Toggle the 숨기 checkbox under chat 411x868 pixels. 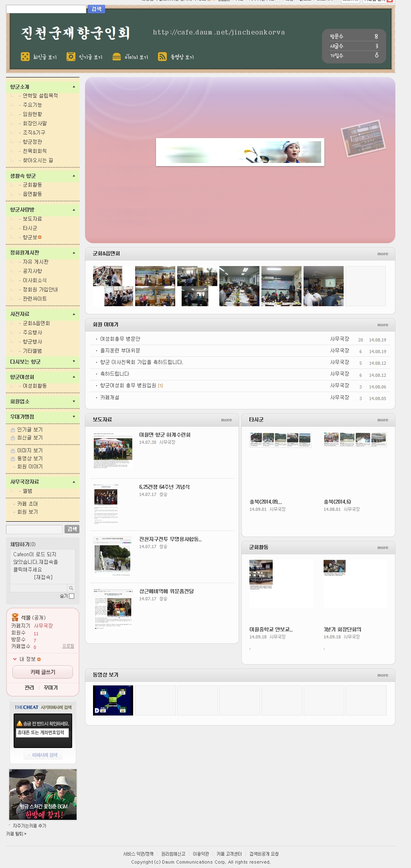72,596
